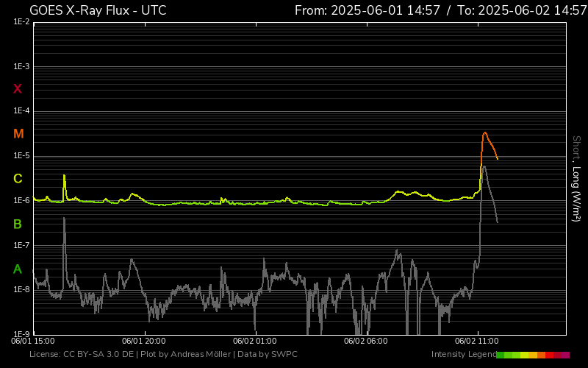Pick the darkest green swatch in the legend
The height and width of the screenshot is (368, 588).
coord(500,355)
